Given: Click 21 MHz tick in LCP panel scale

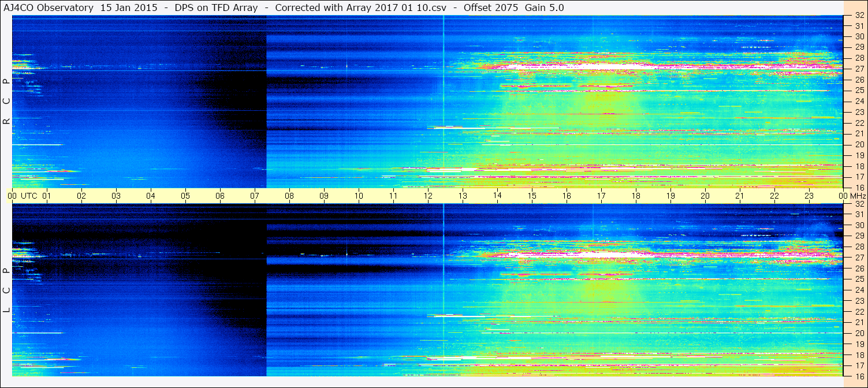Looking at the screenshot, I should [859, 322].
